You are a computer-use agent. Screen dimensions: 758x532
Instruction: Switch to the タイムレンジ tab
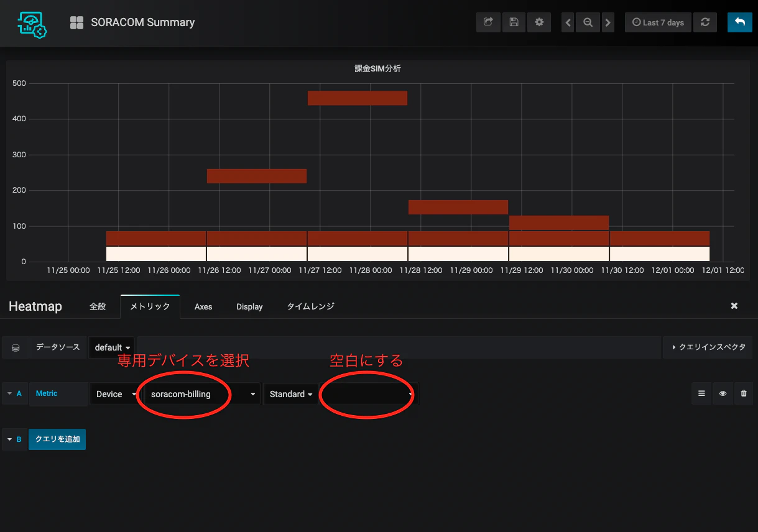310,306
